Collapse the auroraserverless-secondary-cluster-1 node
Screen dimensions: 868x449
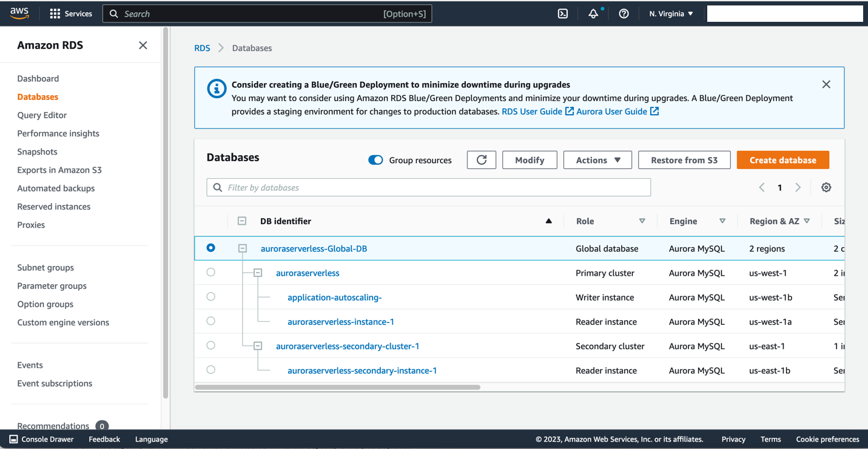[258, 346]
